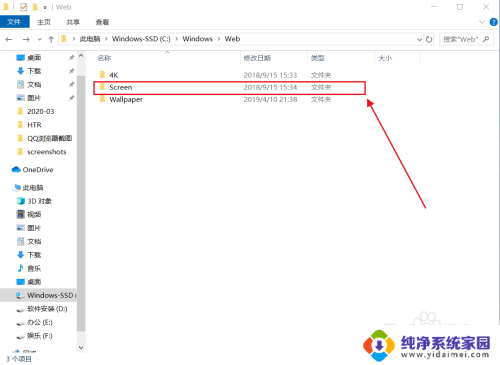The image size is (500, 365).
Task: Open pinned 桌面 in quick access
Action: pyautogui.click(x=34, y=58)
